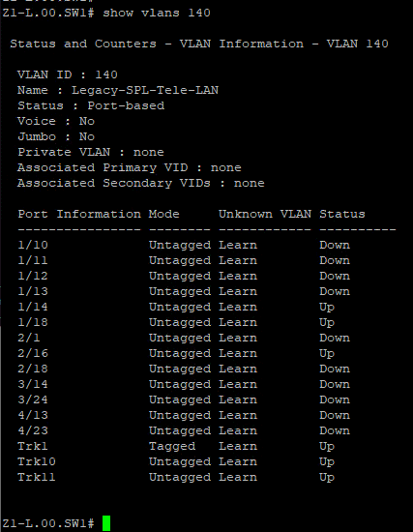Click the 'Status' column header
413x532 pixels.
pyautogui.click(x=342, y=214)
